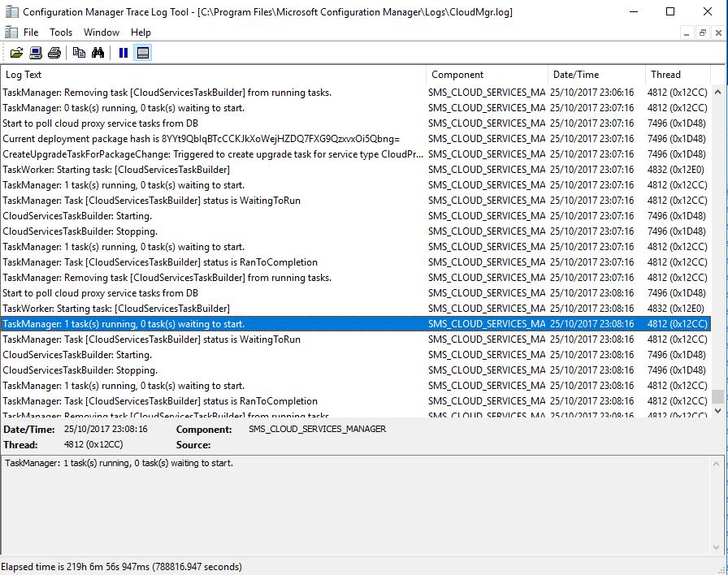Select 'Start to poll cloud proxy' row at 23:07:16
The image size is (728, 575).
356,123
